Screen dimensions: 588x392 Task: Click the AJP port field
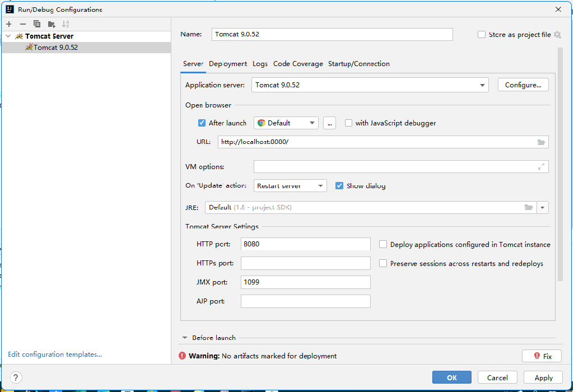(305, 301)
